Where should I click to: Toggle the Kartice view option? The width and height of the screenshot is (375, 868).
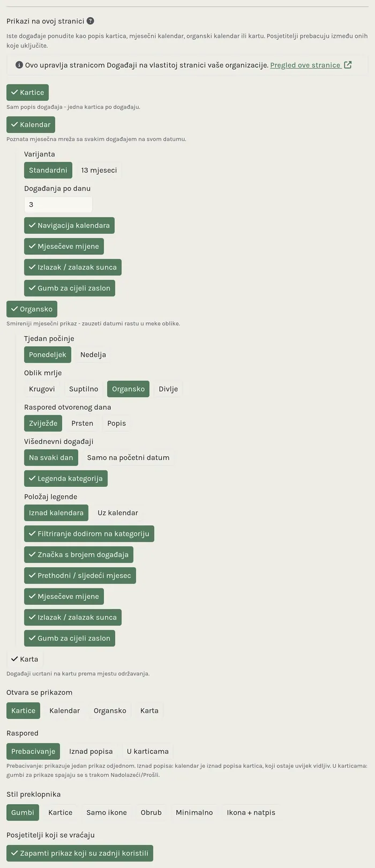point(27,92)
